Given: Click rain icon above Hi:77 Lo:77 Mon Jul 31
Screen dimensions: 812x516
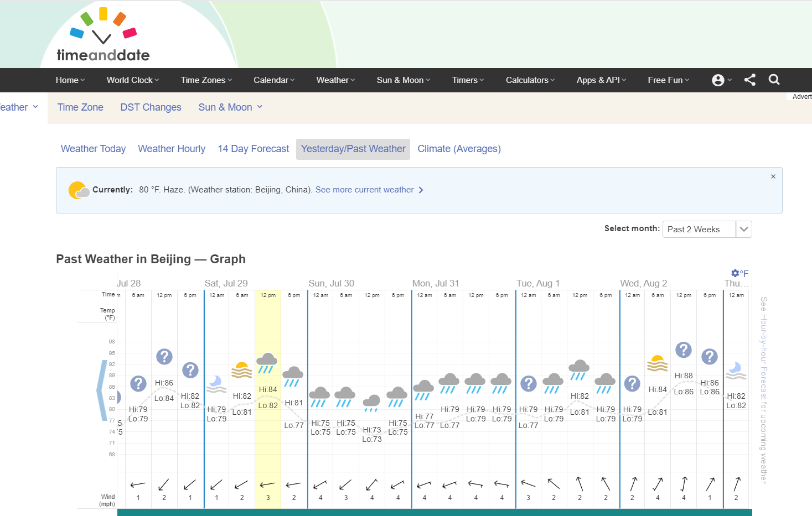Looking at the screenshot, I should pos(423,390).
